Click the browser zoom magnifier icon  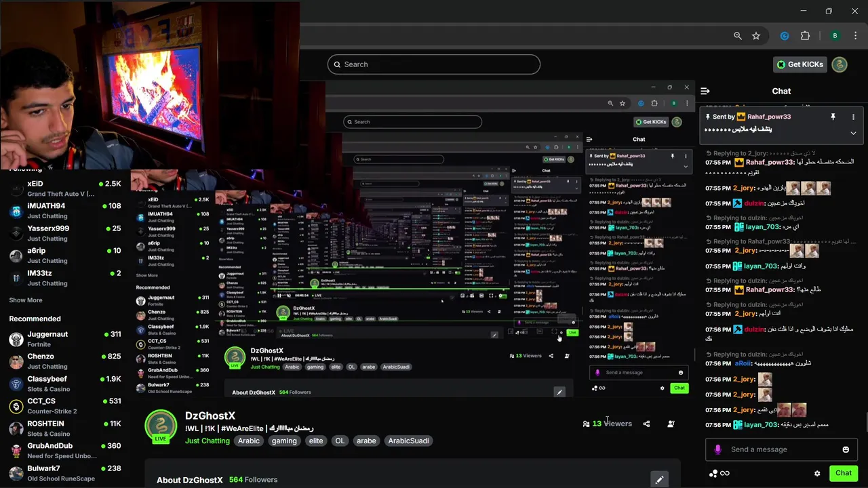pos(738,36)
